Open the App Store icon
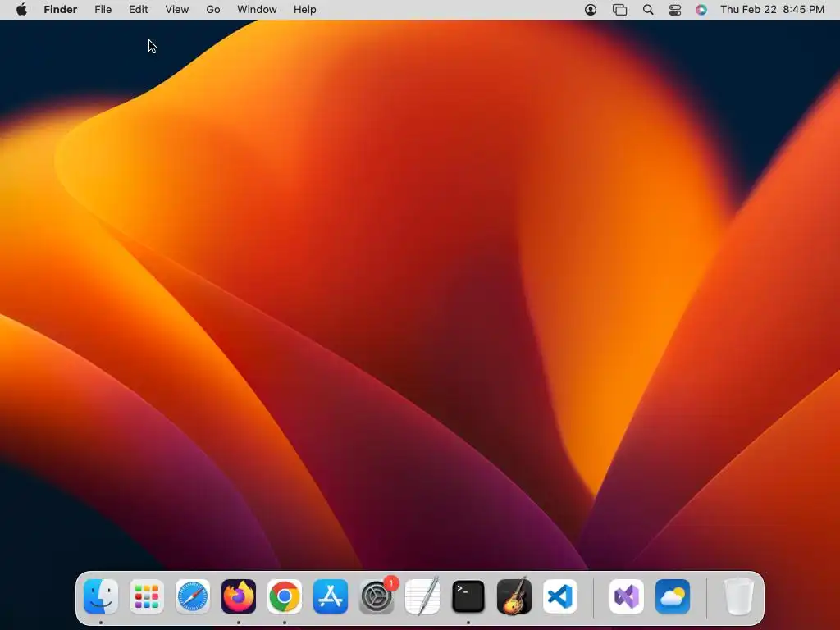The height and width of the screenshot is (630, 840). click(331, 596)
